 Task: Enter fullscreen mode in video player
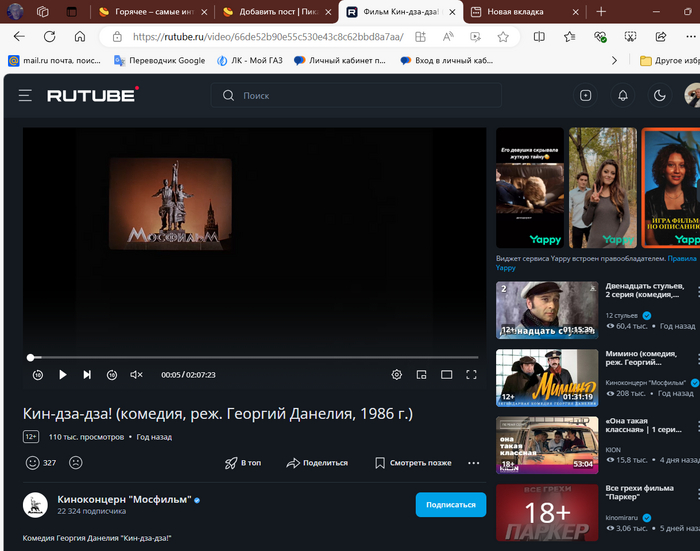pos(471,375)
